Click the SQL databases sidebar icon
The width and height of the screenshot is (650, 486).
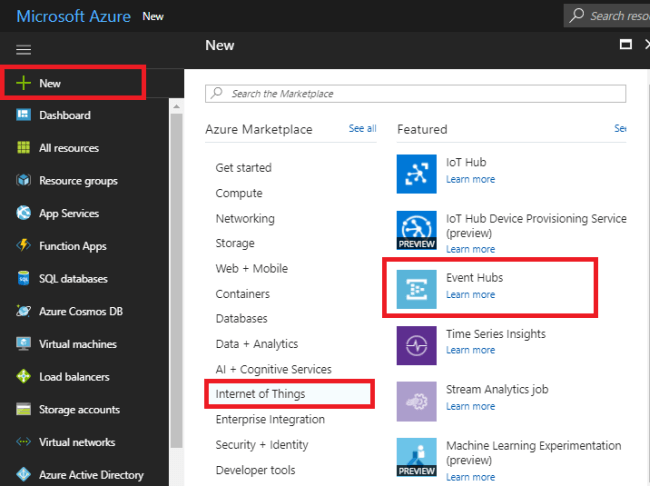click(x=23, y=279)
